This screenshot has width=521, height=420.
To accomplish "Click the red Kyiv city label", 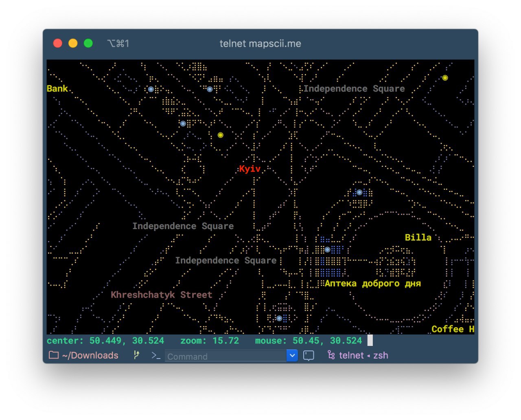I will (250, 169).
